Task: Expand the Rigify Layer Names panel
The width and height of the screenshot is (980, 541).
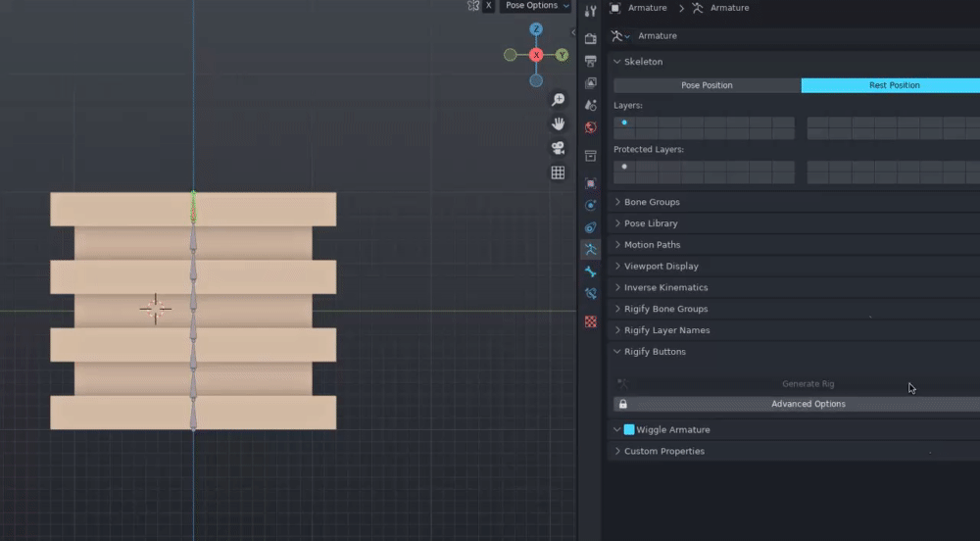Action: pyautogui.click(x=616, y=330)
